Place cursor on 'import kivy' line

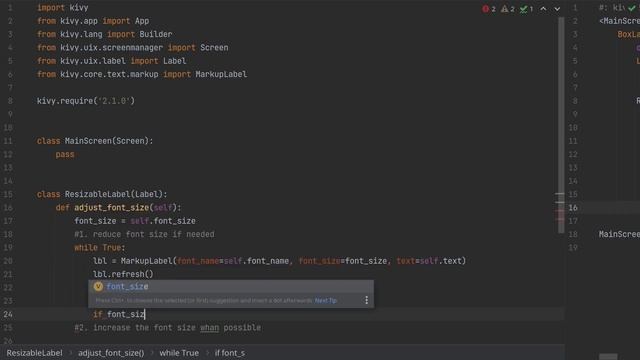62,8
